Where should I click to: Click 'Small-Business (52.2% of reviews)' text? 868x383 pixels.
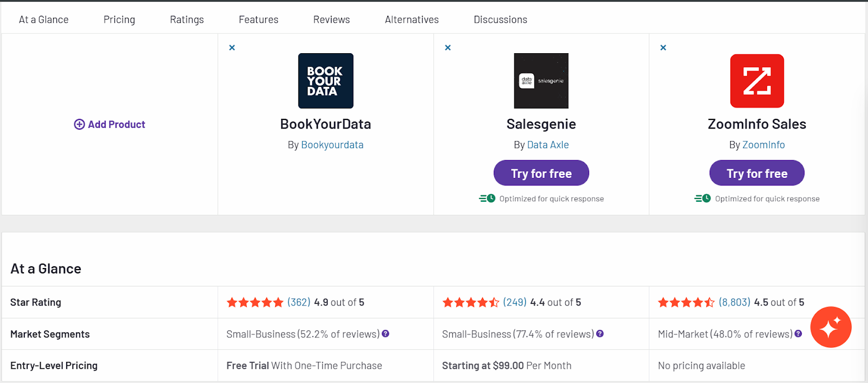click(x=303, y=334)
